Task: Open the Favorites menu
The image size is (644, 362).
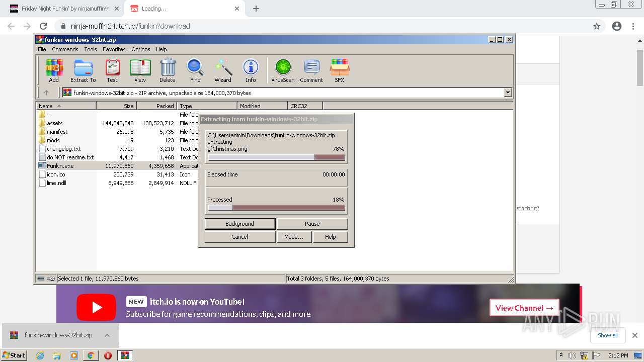Action: pos(114,49)
